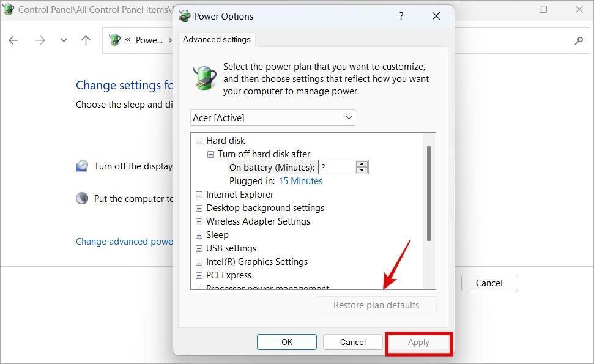Click OK in Power Options dialog
This screenshot has width=594, height=364.
tap(287, 342)
